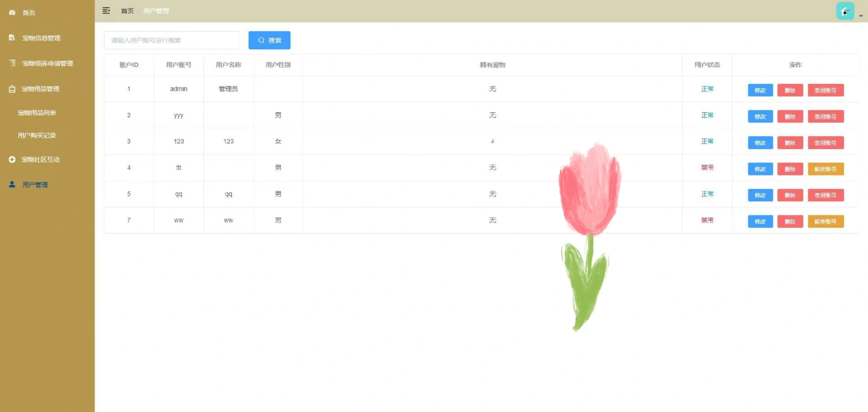The image size is (868, 412).
Task: Open the avatar dropdown arrow at top right
Action: tap(861, 16)
